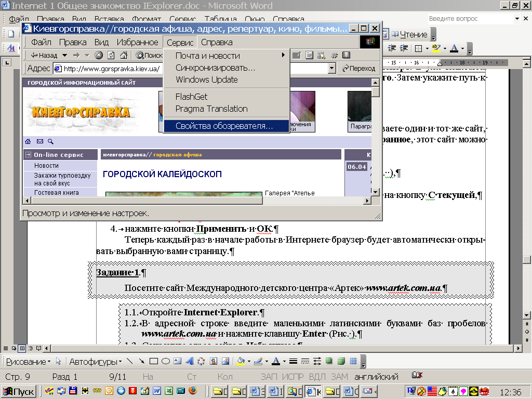Click Pragma Translation menu entry
Viewport: 532px width, 399px height.
[x=227, y=109]
